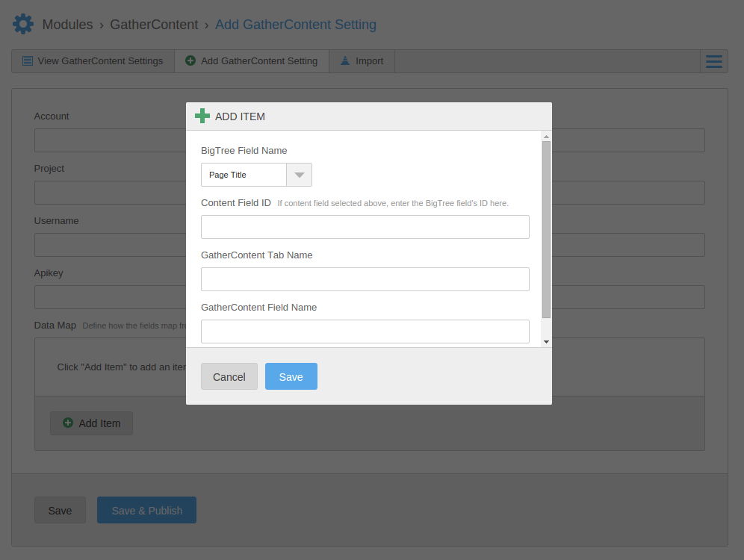
Task: Go to GatherContent breadcrumb
Action: pos(154,25)
